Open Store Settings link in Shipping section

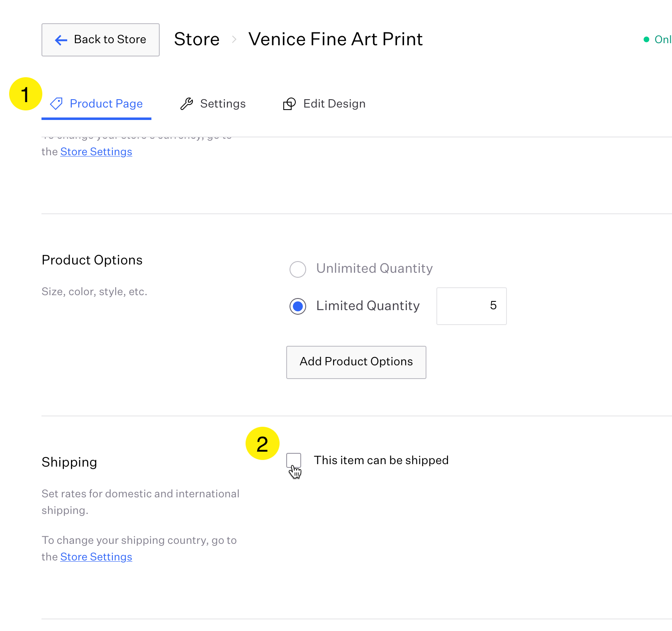[96, 557]
